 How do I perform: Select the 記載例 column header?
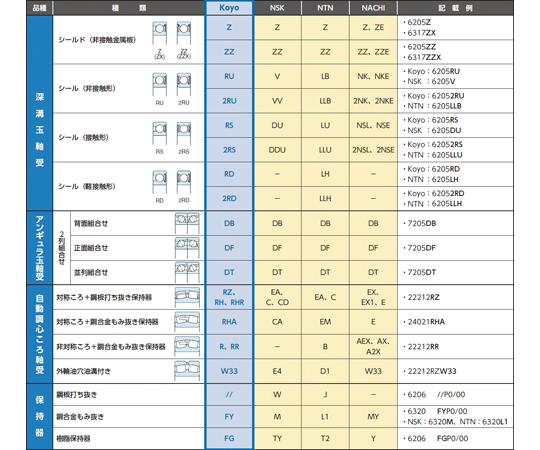(455, 8)
